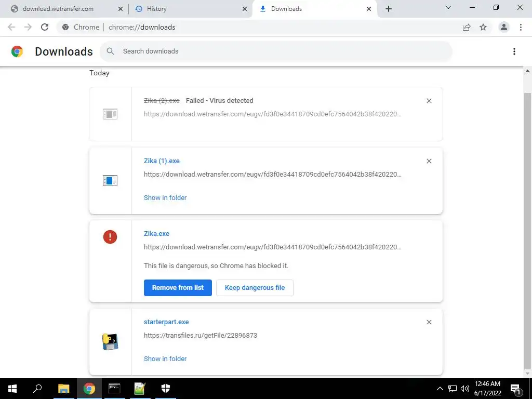
Task: Open the notification center icon
Action: [x=515, y=389]
